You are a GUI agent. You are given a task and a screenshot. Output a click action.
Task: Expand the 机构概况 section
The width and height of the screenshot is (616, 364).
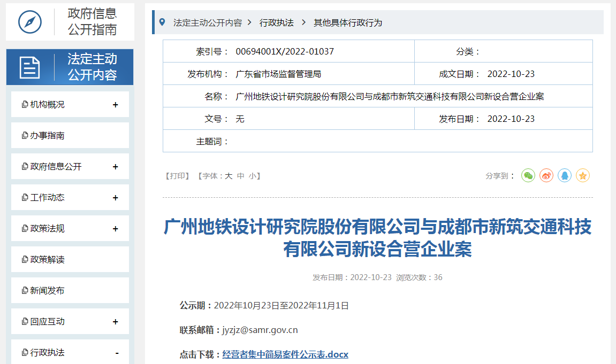(x=116, y=105)
